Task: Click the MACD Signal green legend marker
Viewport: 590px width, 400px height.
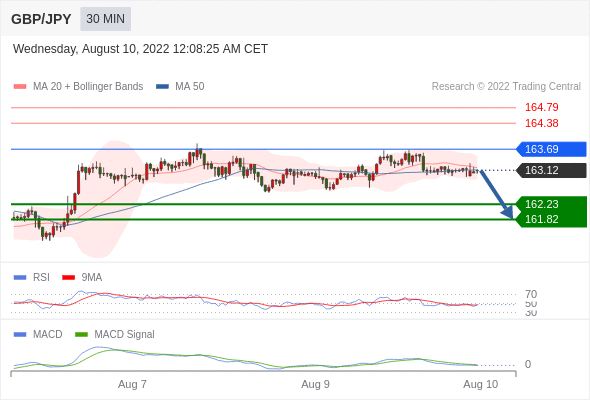Action: tap(81, 335)
